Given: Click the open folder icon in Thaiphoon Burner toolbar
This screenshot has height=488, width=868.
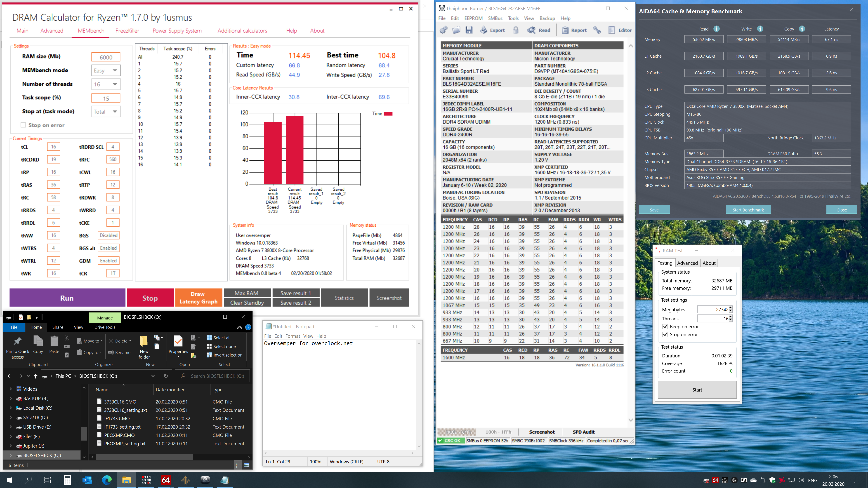Looking at the screenshot, I should tap(456, 30).
